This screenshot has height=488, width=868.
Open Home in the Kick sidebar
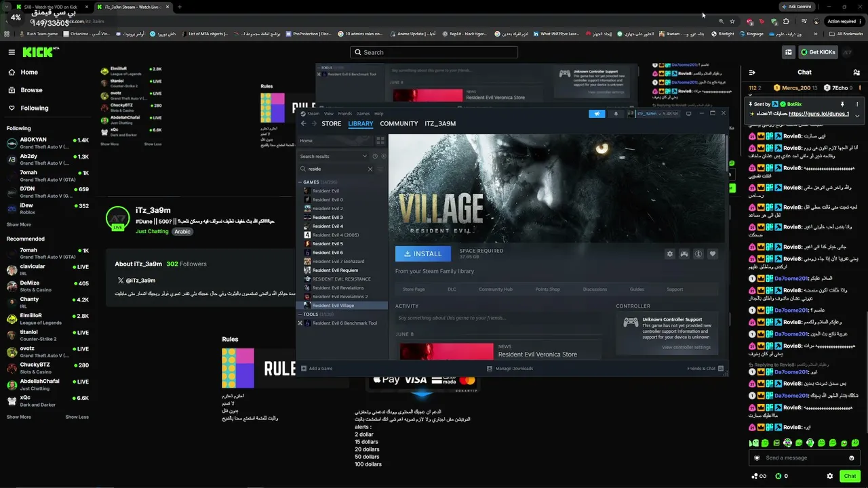[x=29, y=73]
